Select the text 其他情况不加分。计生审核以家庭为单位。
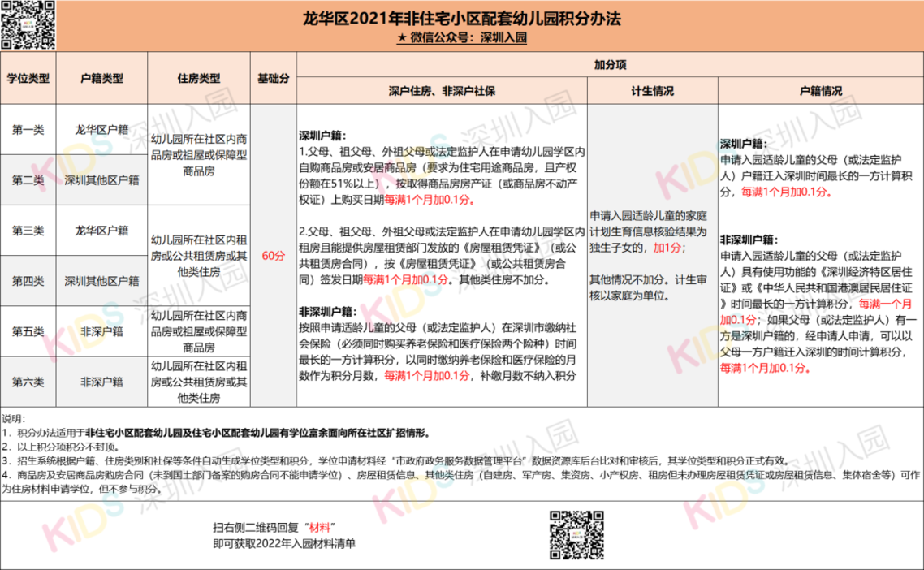924x570 pixels. (x=648, y=287)
